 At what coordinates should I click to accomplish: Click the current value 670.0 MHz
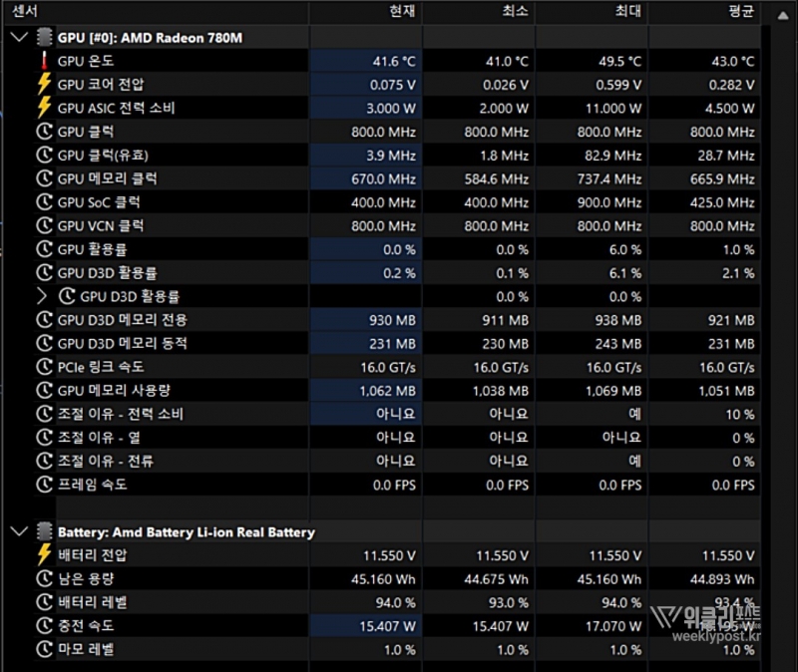point(383,179)
